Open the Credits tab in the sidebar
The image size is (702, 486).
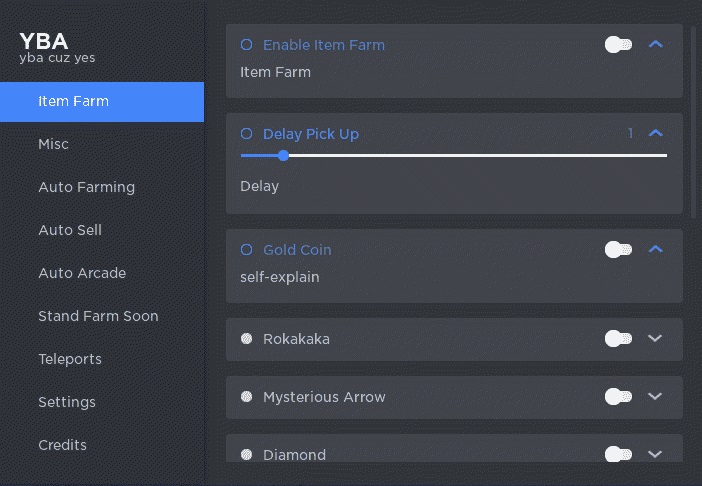(62, 445)
